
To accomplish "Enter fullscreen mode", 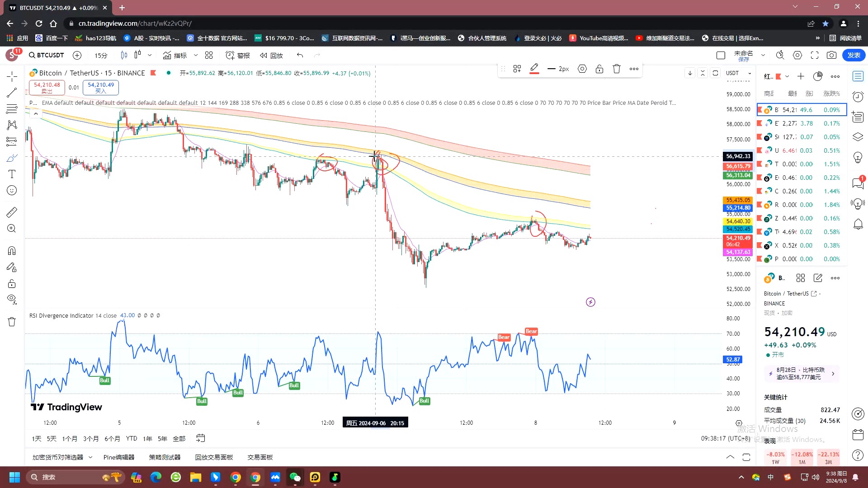I will [x=815, y=55].
